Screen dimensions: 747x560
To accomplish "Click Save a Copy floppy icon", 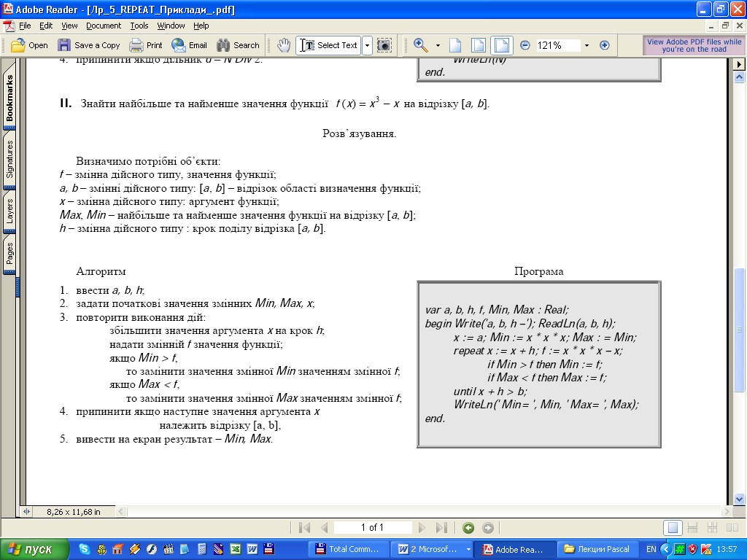I will click(64, 45).
